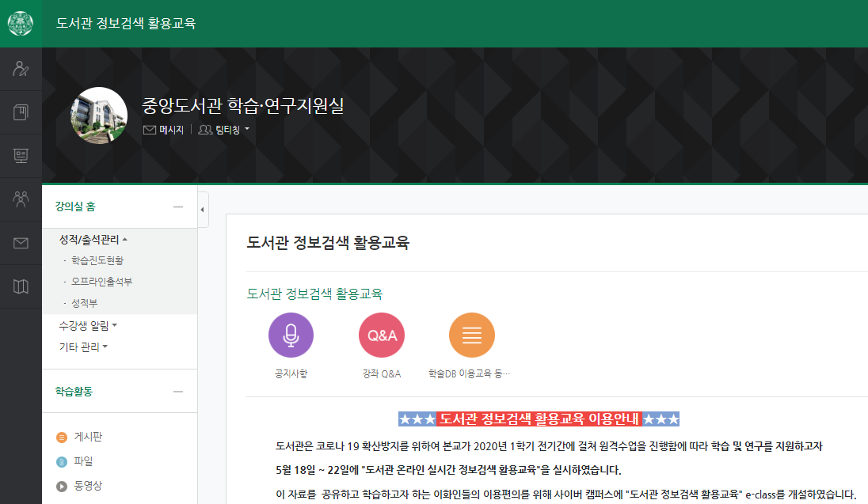Image resolution: width=868 pixels, height=504 pixels.
Task: Open the courses book sidebar icon
Action: (x=21, y=112)
